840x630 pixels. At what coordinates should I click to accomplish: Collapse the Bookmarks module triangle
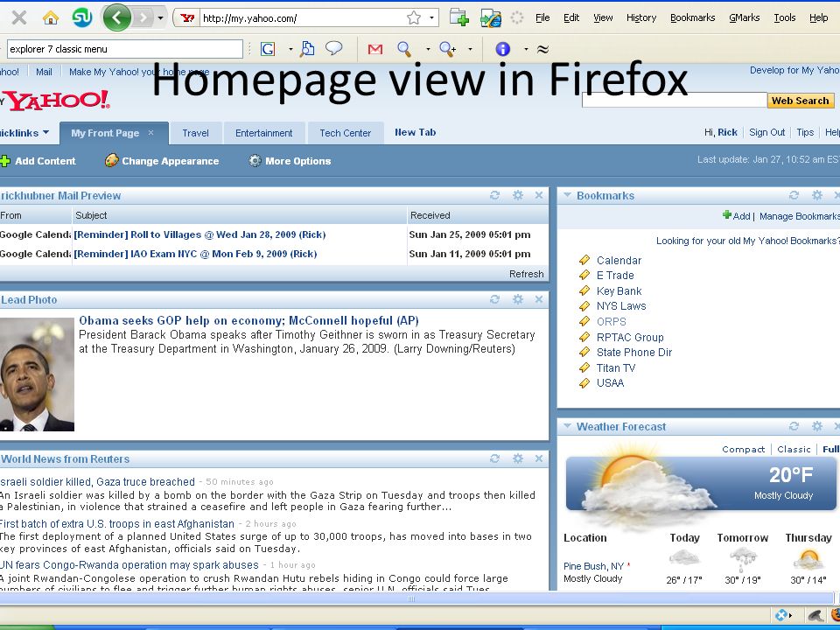(567, 195)
